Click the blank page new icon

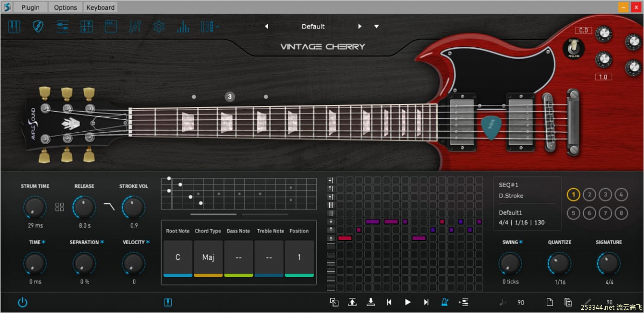tap(549, 302)
